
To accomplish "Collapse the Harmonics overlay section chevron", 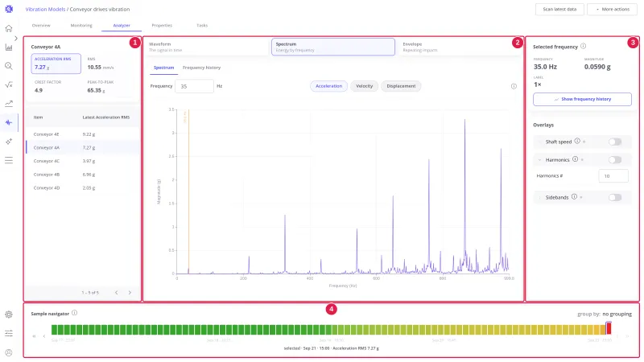I will tap(539, 159).
